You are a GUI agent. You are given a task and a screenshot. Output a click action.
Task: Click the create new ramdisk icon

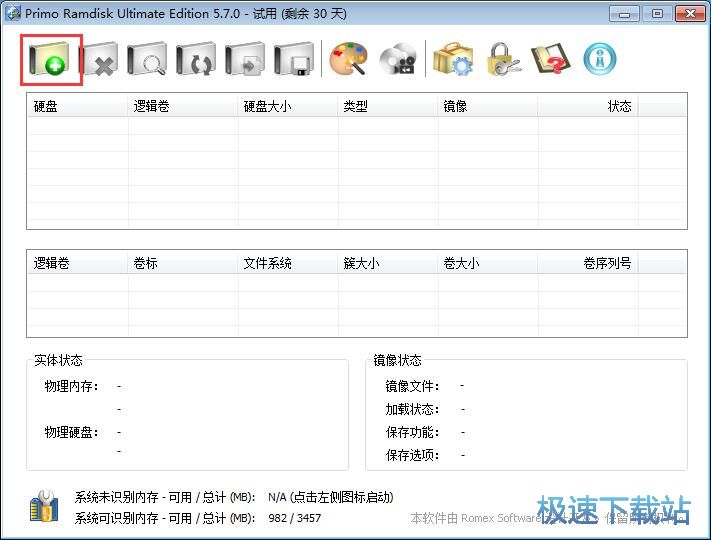[52, 59]
